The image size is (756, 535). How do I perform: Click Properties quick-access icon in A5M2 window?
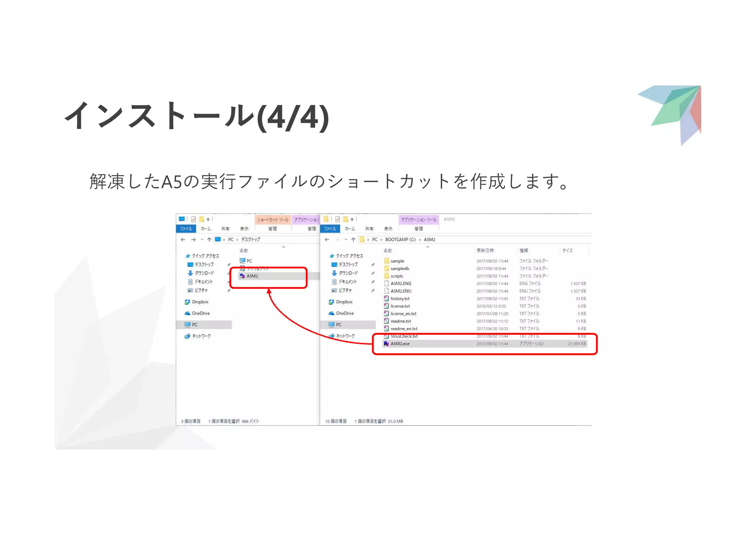[337, 219]
